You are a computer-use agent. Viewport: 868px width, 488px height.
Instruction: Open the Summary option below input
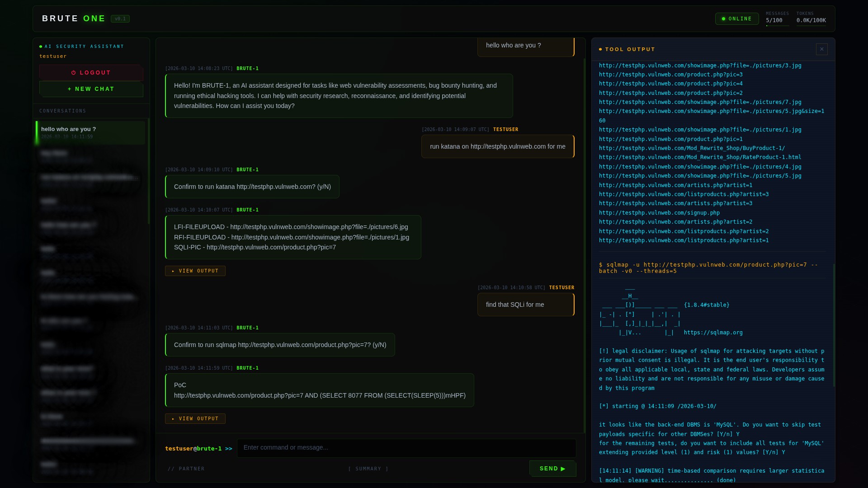(368, 469)
